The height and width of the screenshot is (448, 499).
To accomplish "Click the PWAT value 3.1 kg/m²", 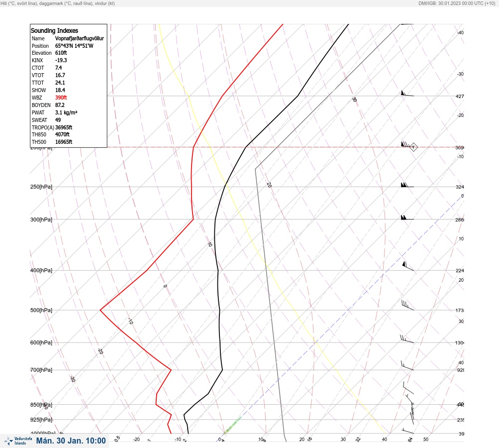I will coord(66,112).
